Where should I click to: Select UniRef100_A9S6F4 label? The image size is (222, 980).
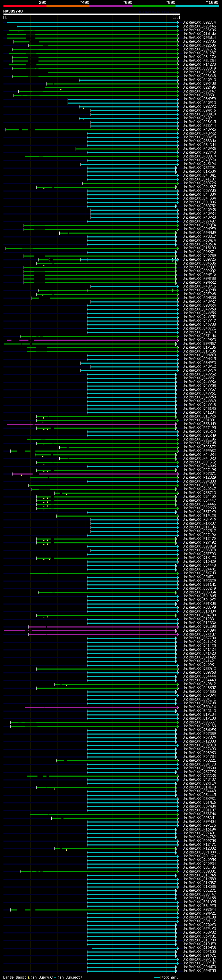click(199, 909)
